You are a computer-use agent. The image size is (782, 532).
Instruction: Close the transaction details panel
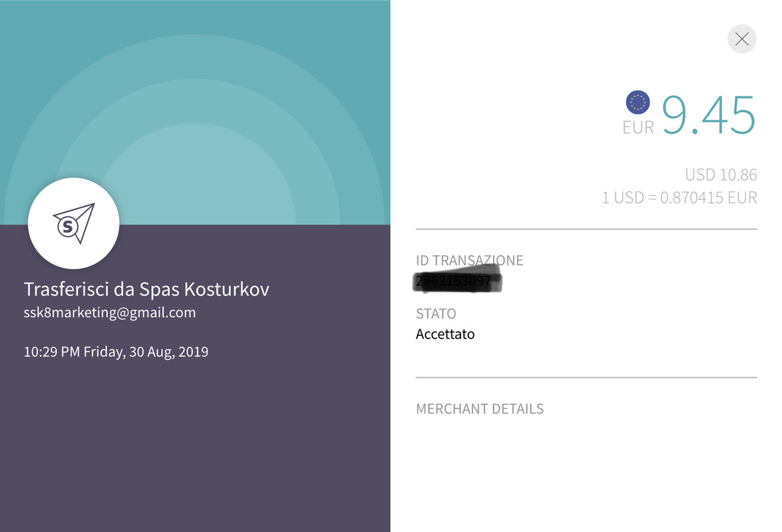pos(742,39)
